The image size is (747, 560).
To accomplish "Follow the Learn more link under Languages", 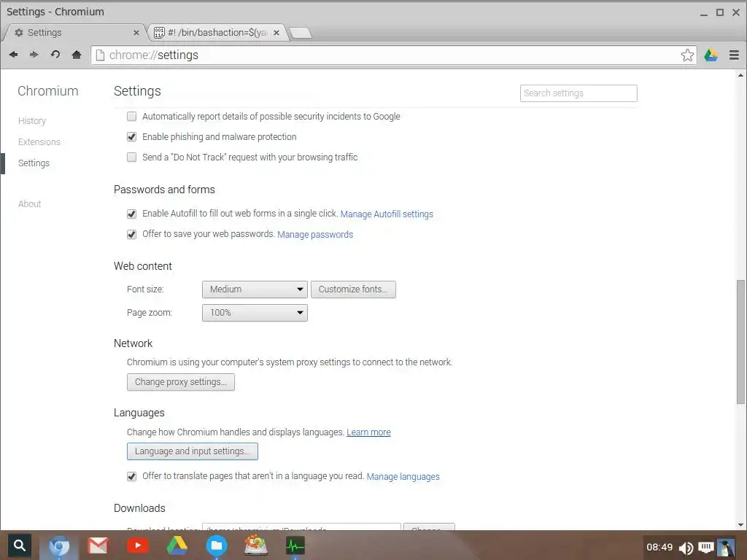I will (x=368, y=432).
